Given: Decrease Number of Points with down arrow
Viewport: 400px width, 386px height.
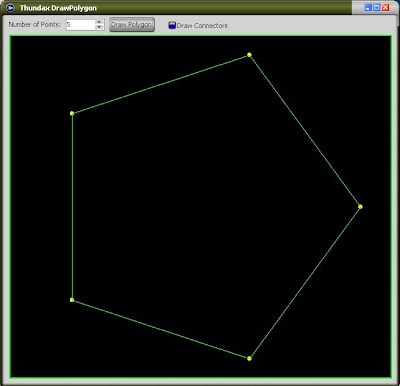Looking at the screenshot, I should tap(99, 27).
